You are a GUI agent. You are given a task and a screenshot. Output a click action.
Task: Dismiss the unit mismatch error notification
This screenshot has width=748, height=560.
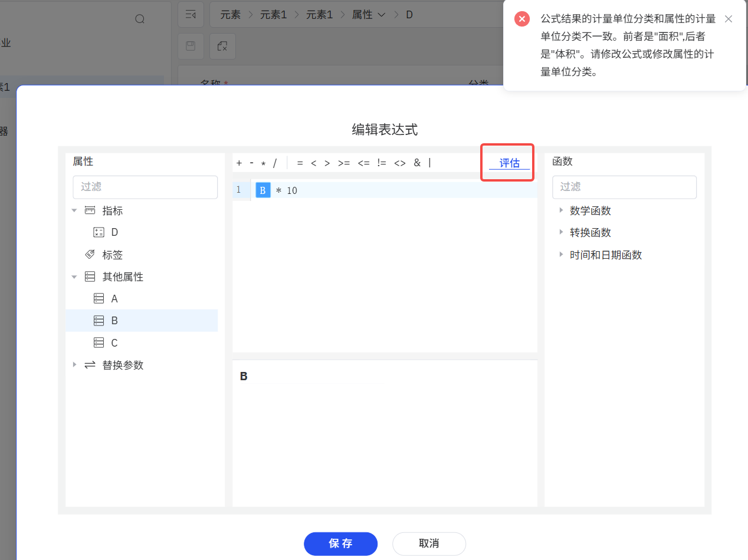tap(729, 19)
